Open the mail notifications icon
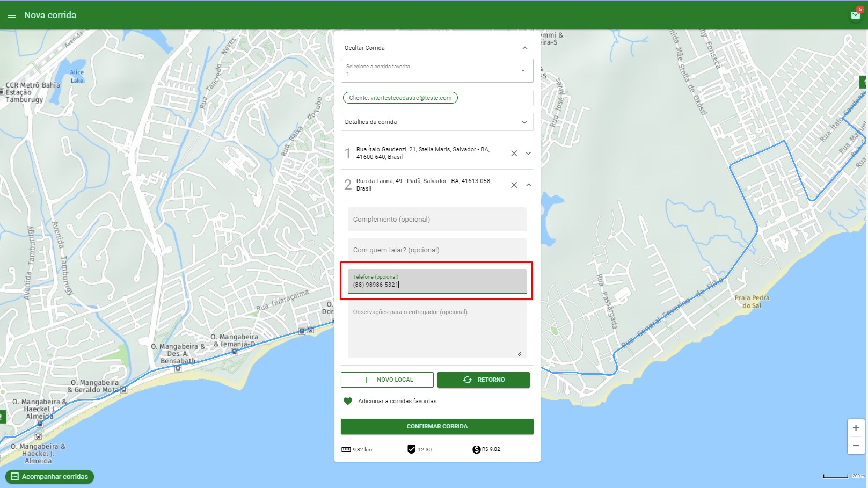Image resolution: width=868 pixels, height=488 pixels. point(856,15)
